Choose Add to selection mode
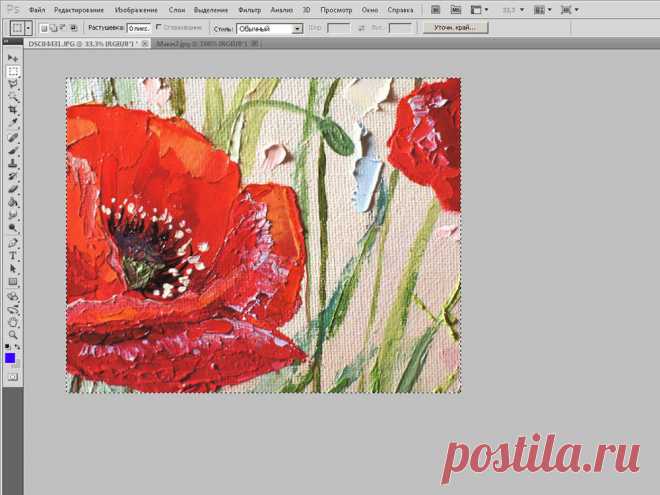 (x=53, y=28)
